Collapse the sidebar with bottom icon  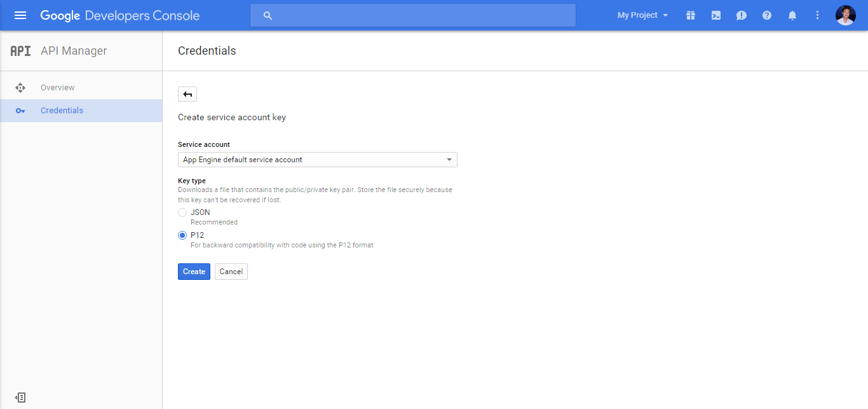tap(20, 398)
